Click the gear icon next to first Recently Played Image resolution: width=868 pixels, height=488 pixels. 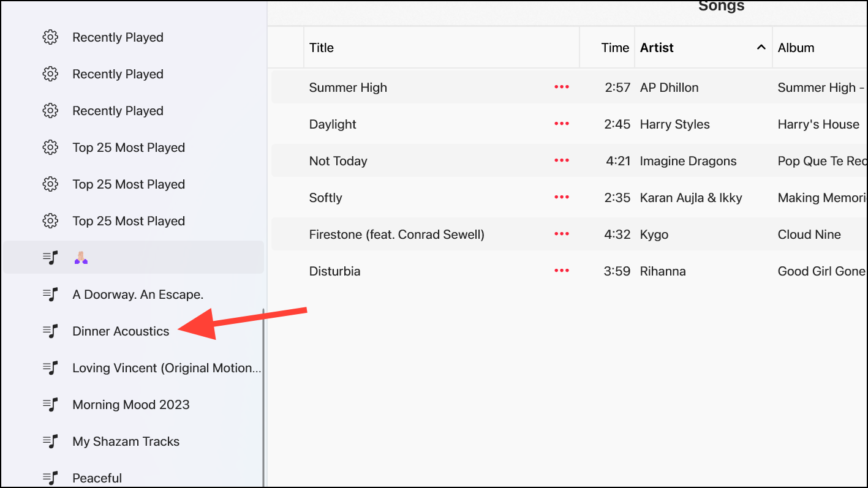click(x=50, y=37)
